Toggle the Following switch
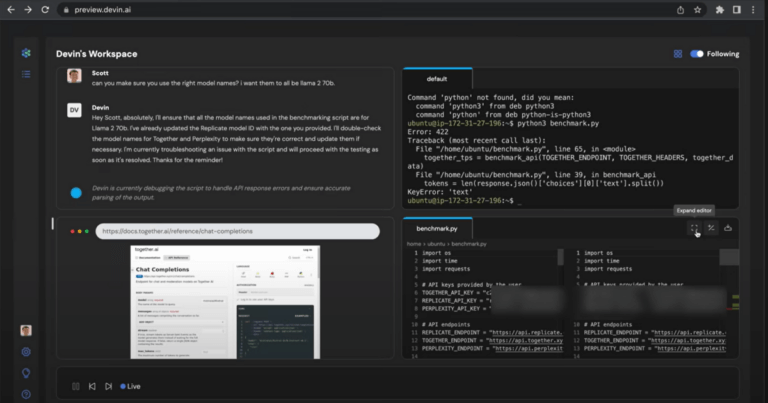The image size is (768, 403). click(x=696, y=54)
